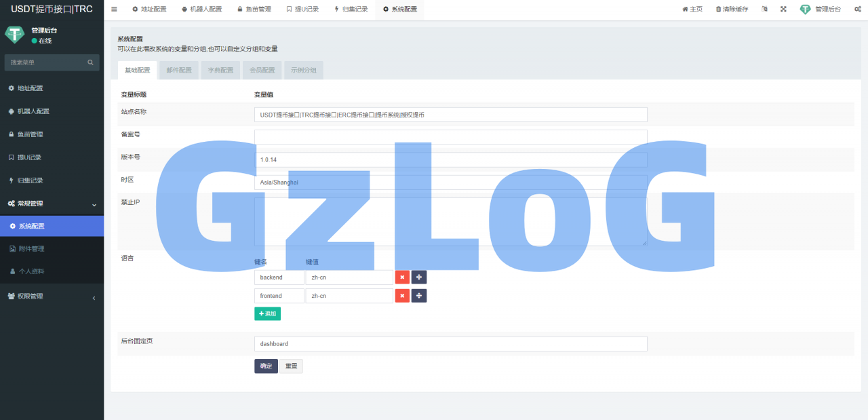
Task: Click the 时区 input field showing Asia/Shanghai
Action: coord(450,183)
